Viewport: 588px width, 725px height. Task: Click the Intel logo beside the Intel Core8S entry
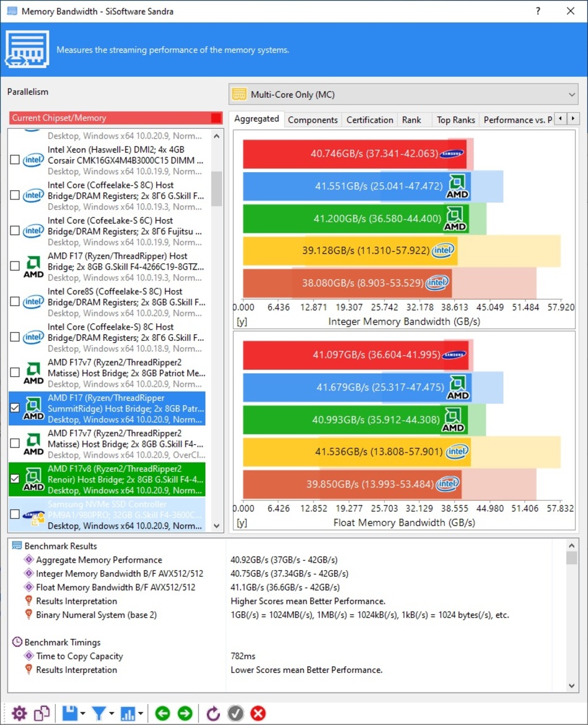coord(33,302)
